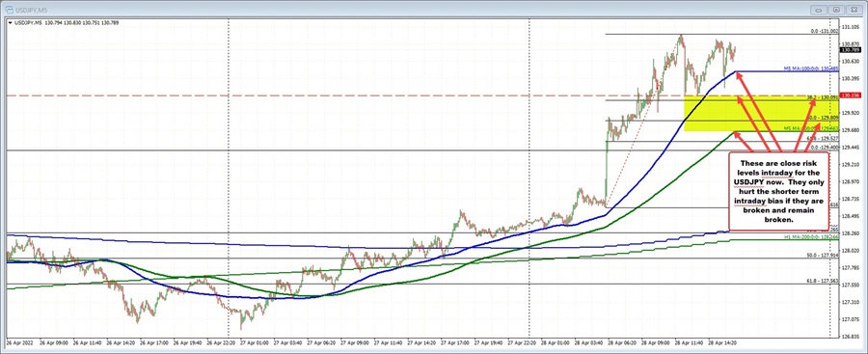Screen dimensions: 868x354
Task: Click the 128.260 price scale value
Action: [x=851, y=233]
